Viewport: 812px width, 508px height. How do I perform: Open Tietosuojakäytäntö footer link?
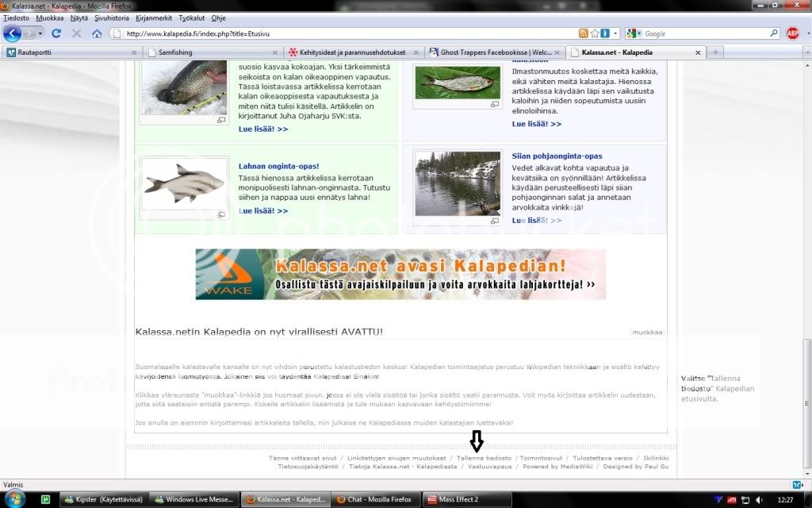pyautogui.click(x=308, y=467)
